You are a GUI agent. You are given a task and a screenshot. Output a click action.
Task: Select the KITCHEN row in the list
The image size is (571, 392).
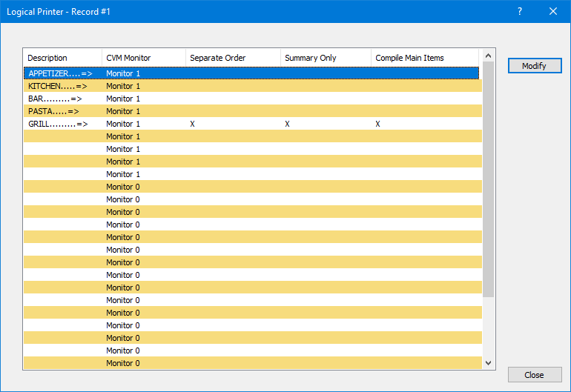coord(57,86)
